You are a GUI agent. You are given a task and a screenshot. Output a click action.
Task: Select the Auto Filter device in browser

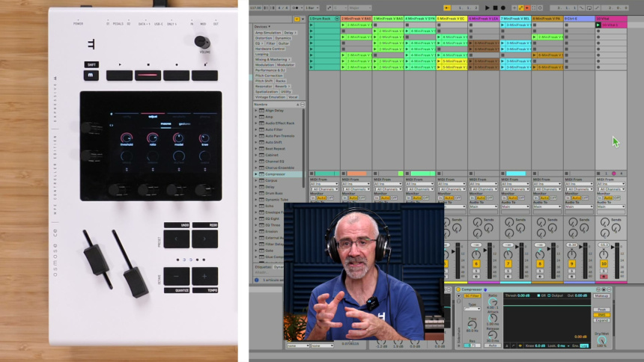pos(274,129)
